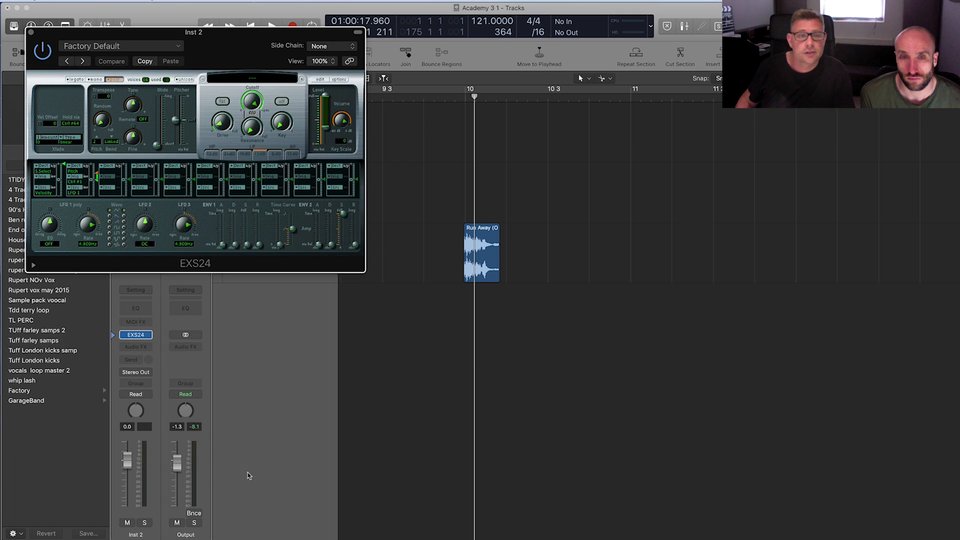Toggle the mono mode button
960x540 pixels.
click(x=94, y=80)
